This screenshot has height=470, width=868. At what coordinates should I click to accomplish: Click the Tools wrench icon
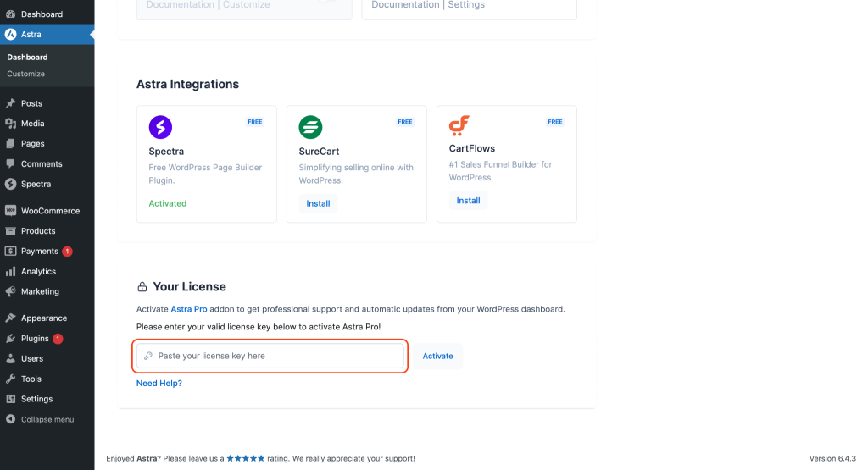pyautogui.click(x=10, y=379)
